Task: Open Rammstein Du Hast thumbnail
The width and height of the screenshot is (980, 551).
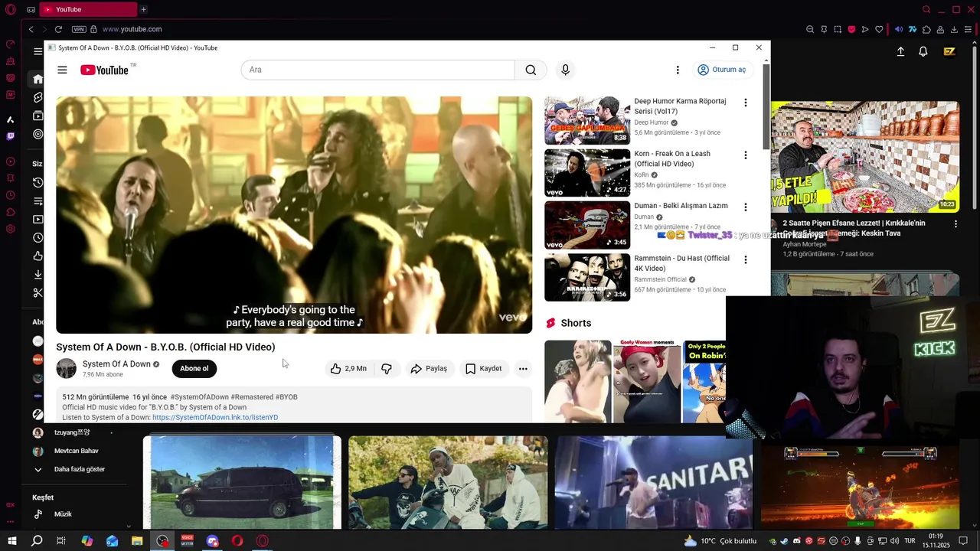Action: (x=587, y=277)
